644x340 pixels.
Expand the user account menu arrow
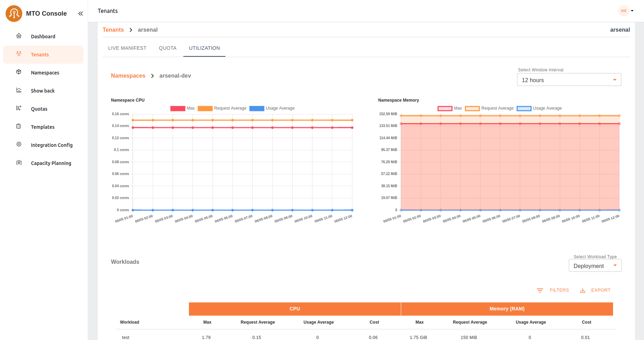pyautogui.click(x=632, y=11)
